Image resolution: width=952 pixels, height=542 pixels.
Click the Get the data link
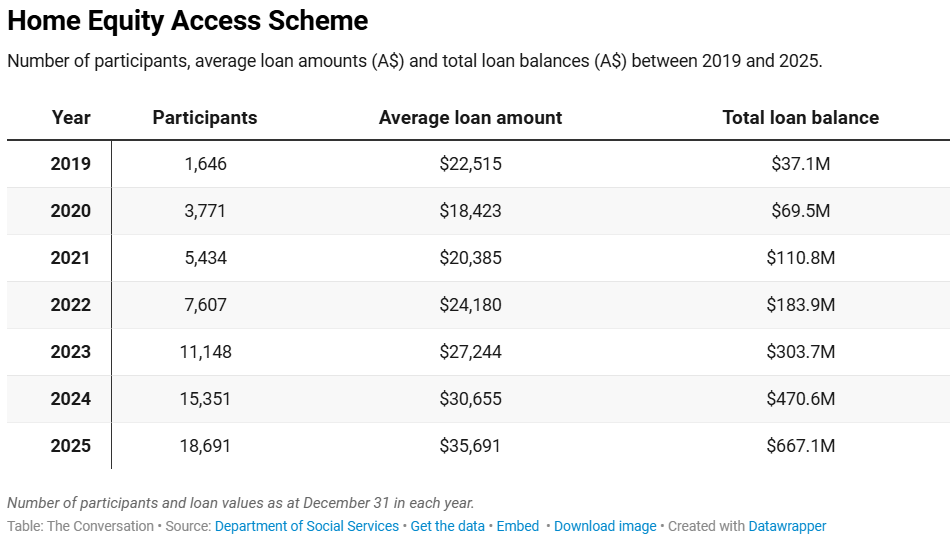pos(447,526)
